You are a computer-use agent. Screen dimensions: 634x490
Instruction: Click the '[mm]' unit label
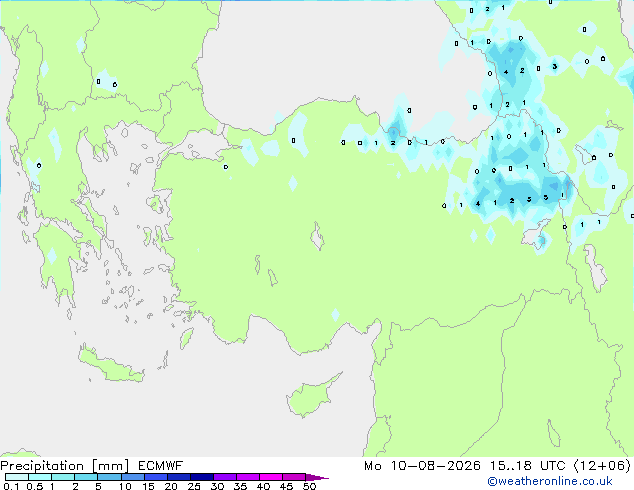(x=110, y=466)
